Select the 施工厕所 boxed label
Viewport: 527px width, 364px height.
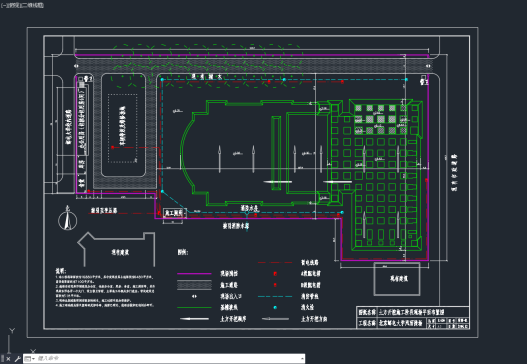[174, 213]
